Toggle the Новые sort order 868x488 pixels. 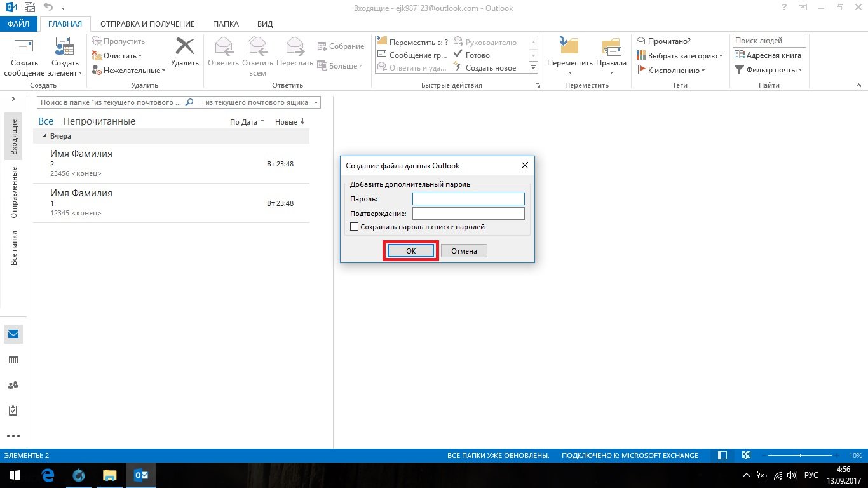[x=290, y=122]
